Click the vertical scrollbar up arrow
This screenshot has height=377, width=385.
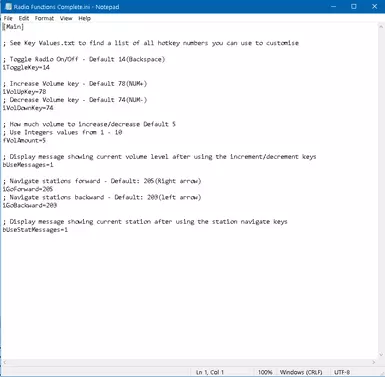click(x=381, y=26)
